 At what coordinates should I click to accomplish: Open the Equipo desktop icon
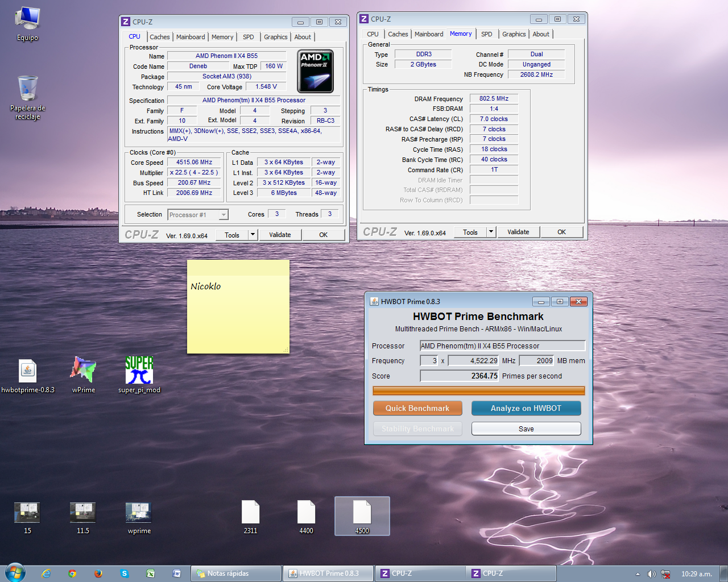tap(27, 24)
